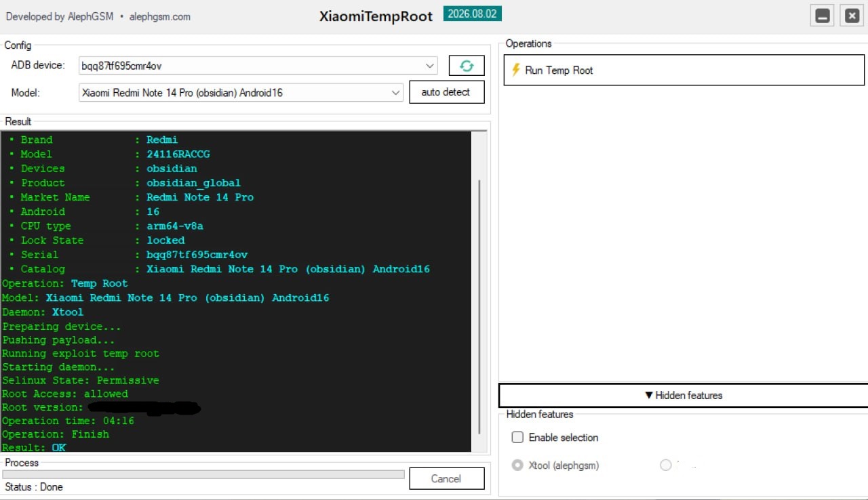This screenshot has width=868, height=500.
Task: Click the Daemon: Xtool log line
Action: (43, 312)
